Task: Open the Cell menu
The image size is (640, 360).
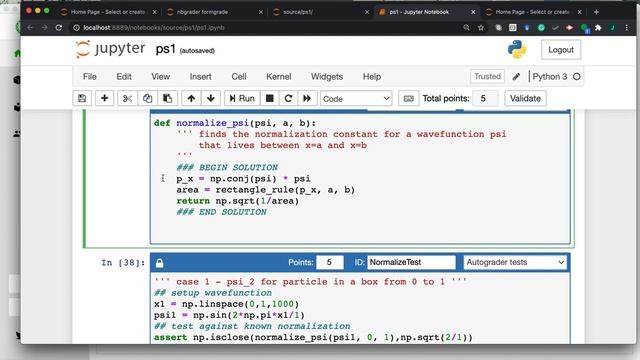Action: [x=239, y=76]
